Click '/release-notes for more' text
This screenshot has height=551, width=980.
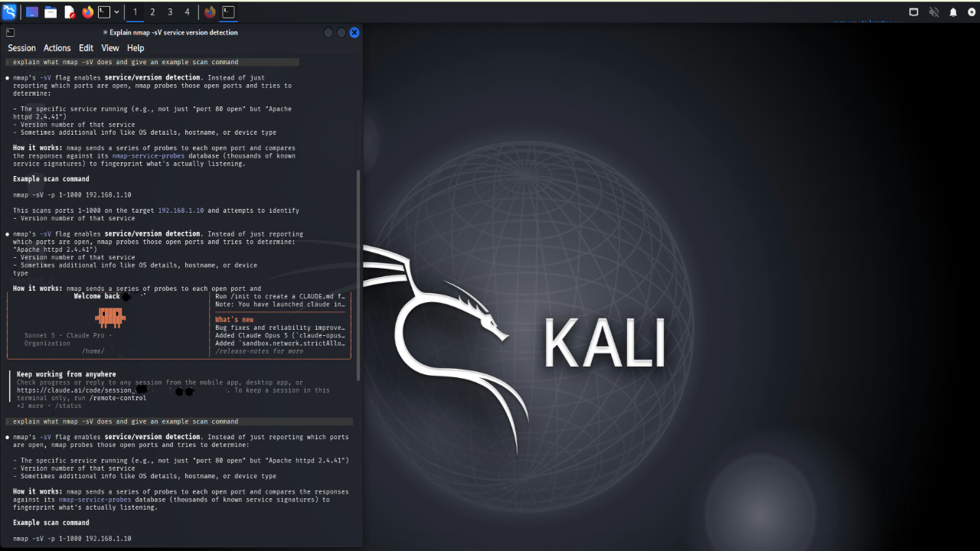pyautogui.click(x=260, y=351)
